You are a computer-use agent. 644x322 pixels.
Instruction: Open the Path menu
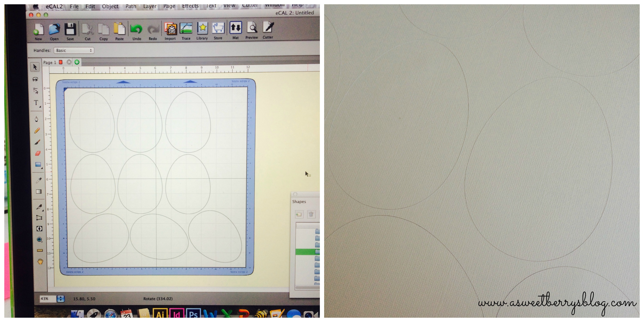pos(131,6)
